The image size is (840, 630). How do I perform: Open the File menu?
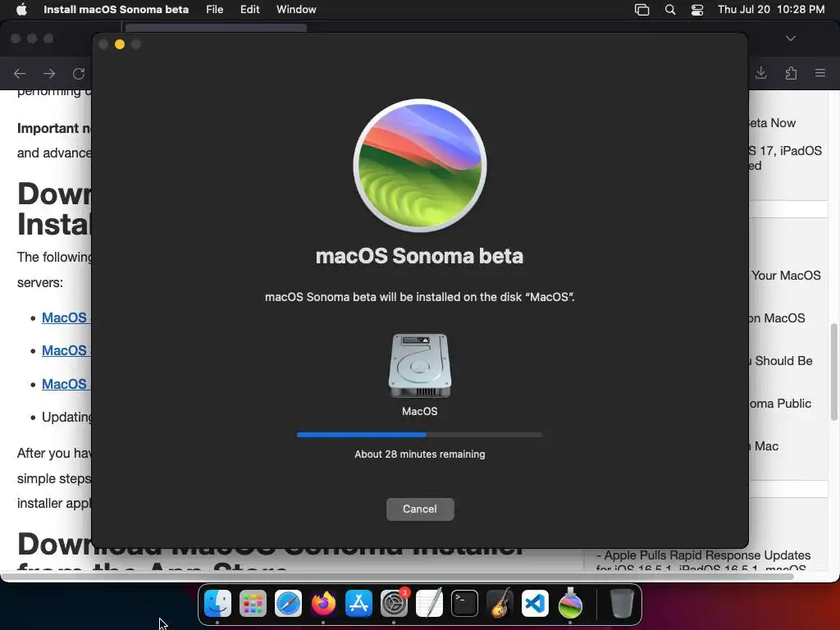click(x=214, y=10)
